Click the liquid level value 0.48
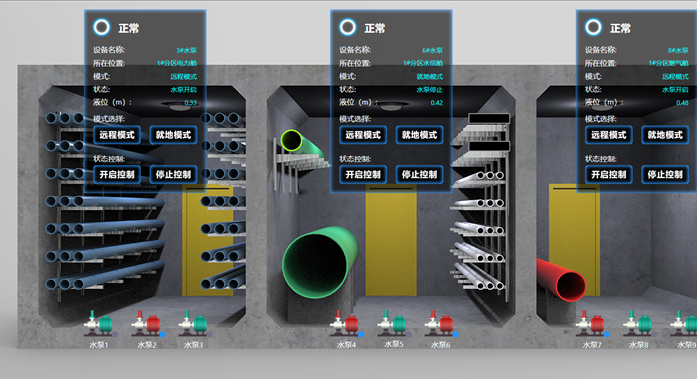The height and width of the screenshot is (379, 697). pyautogui.click(x=682, y=103)
